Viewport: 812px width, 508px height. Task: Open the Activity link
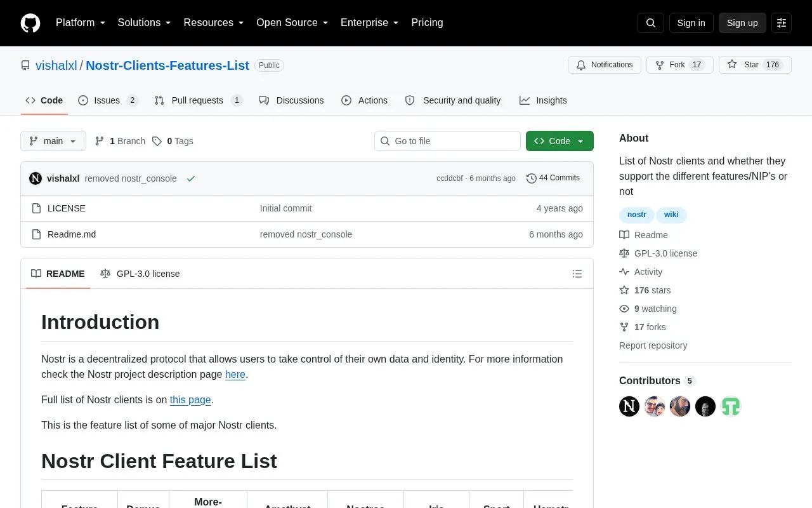click(641, 272)
